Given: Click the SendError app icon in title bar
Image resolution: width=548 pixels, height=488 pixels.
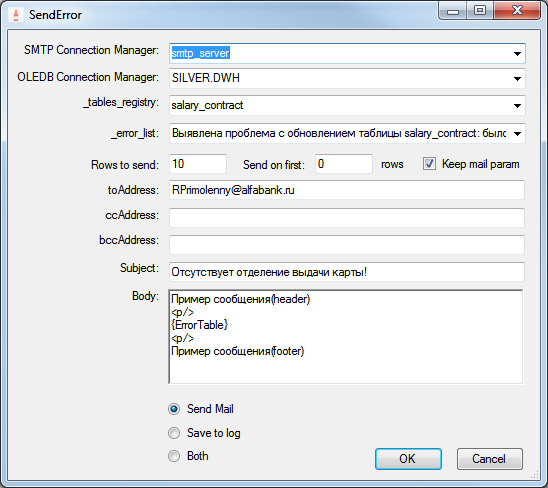Looking at the screenshot, I should 16,15.
